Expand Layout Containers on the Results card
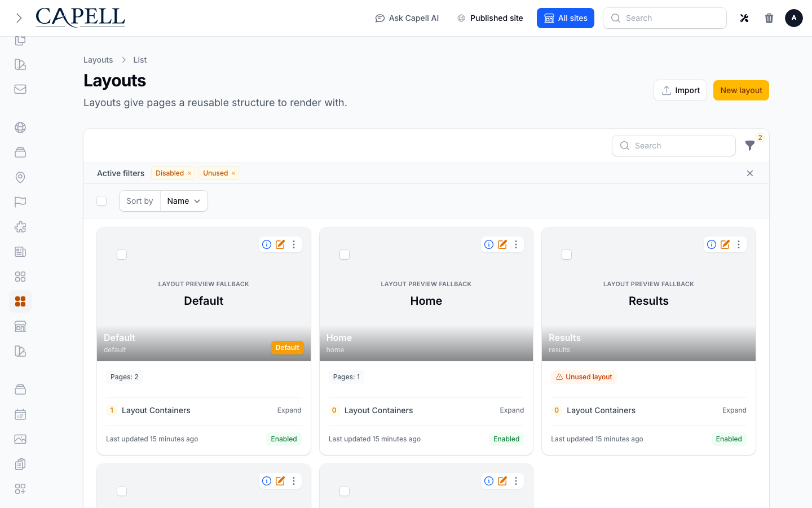812x508 pixels. [x=734, y=410]
